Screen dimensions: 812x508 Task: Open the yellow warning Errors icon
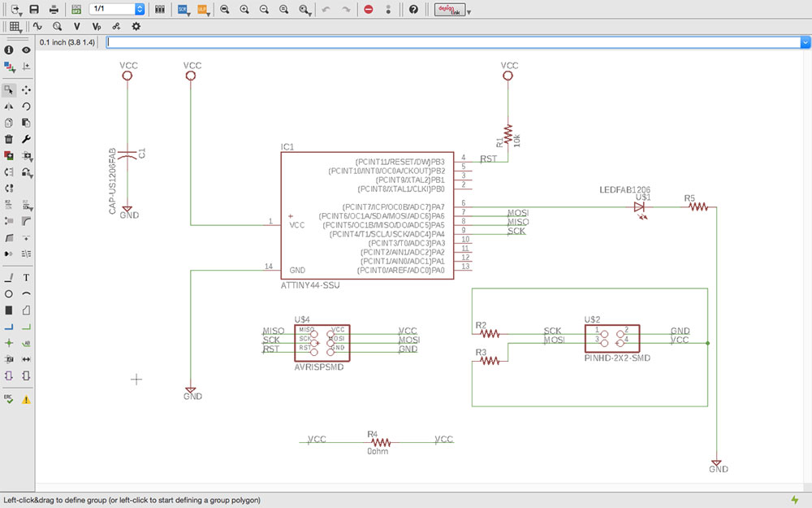26,400
